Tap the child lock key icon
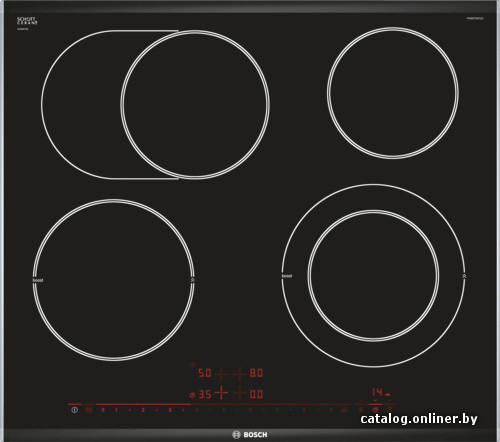Image resolution: width=500 pixels, height=442 pixels. coord(89,410)
